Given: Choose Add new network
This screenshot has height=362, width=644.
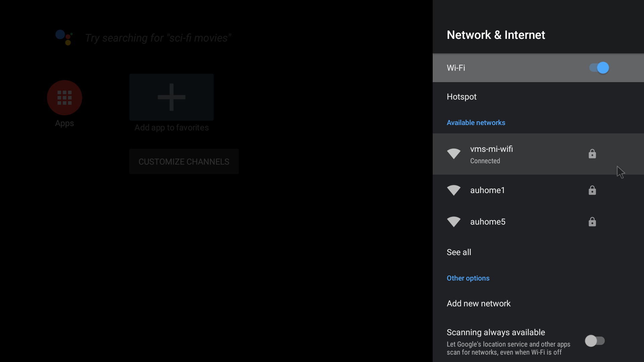Looking at the screenshot, I should 479,304.
